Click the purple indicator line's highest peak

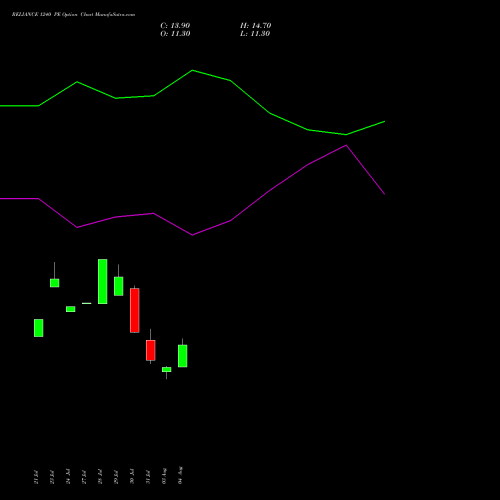346,145
